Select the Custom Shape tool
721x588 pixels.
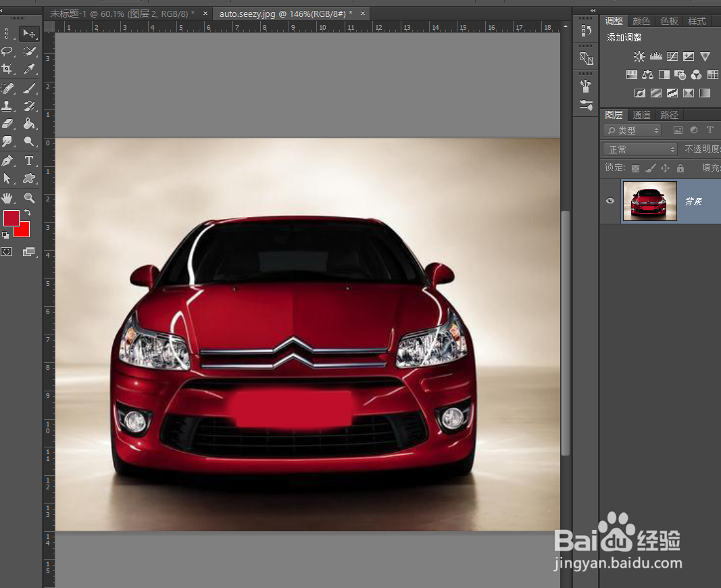tap(29, 178)
